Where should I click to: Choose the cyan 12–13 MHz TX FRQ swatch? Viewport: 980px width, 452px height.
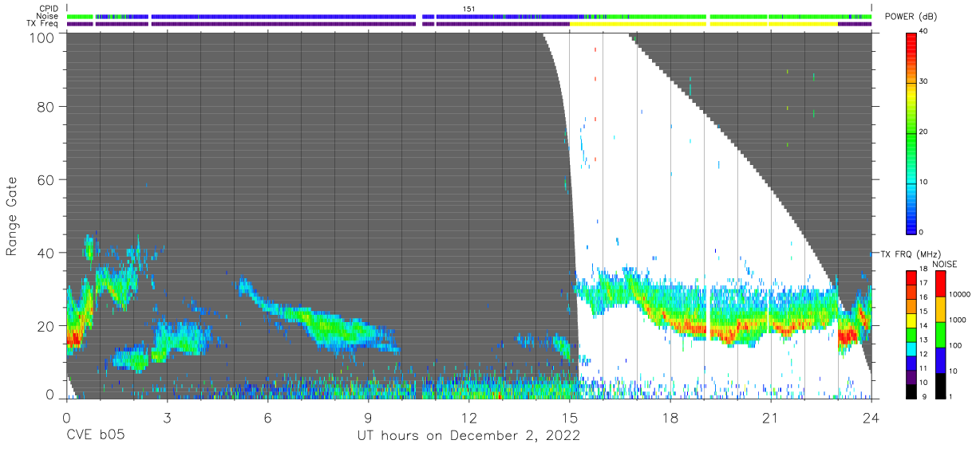(911, 348)
